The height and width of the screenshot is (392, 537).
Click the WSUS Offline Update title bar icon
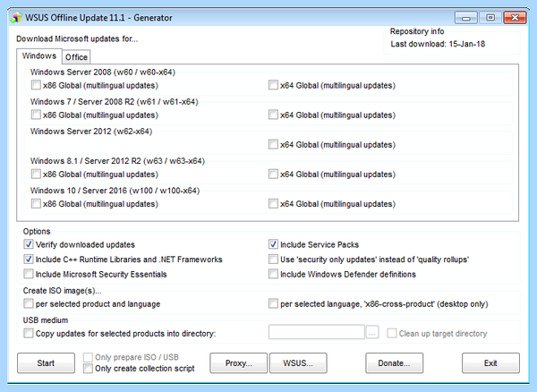tap(16, 18)
